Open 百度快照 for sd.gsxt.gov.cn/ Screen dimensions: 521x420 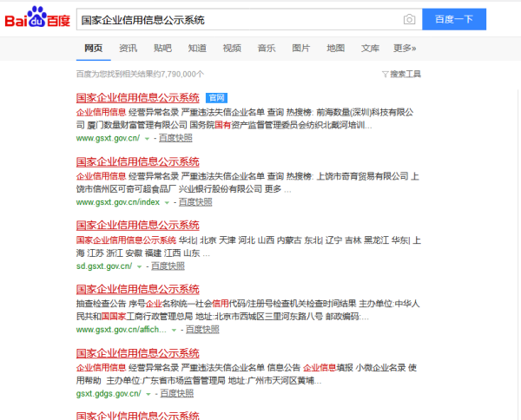tap(168, 266)
